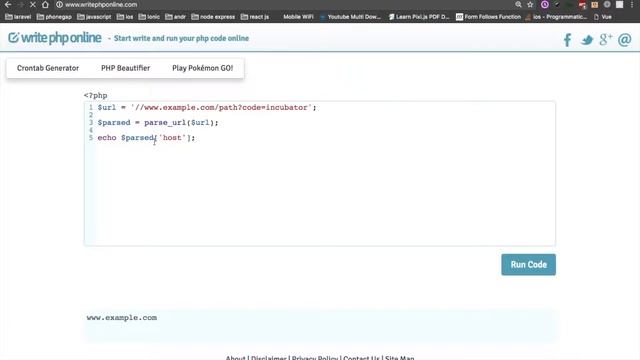Place cursor on the parse_url code line
Viewport: 640px width, 360px height.
pyautogui.click(x=158, y=122)
